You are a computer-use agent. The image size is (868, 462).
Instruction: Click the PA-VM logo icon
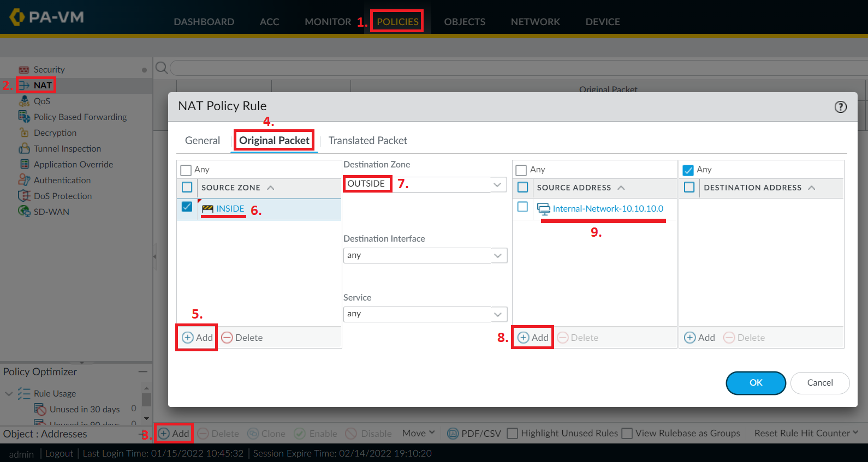pos(17,17)
